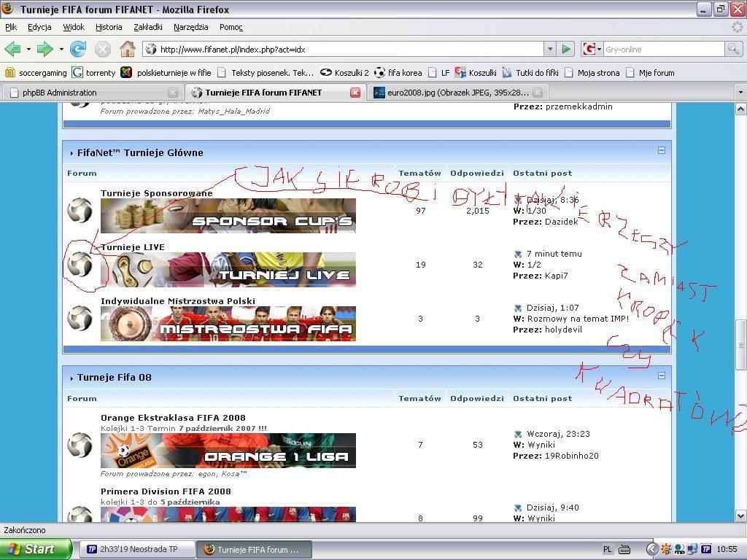Click the search magnifier icon
Screen dimensions: 747x560
pos(732,49)
